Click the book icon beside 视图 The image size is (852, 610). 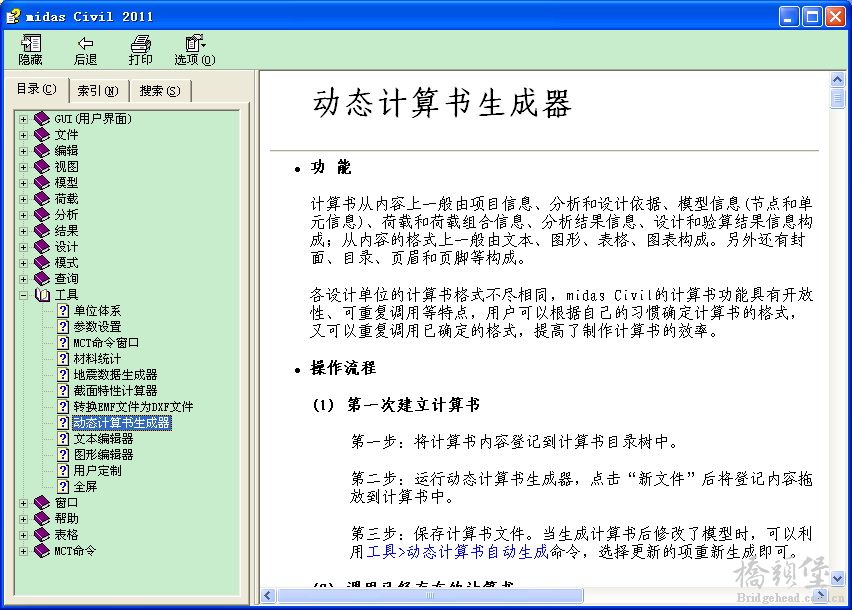coord(42,167)
